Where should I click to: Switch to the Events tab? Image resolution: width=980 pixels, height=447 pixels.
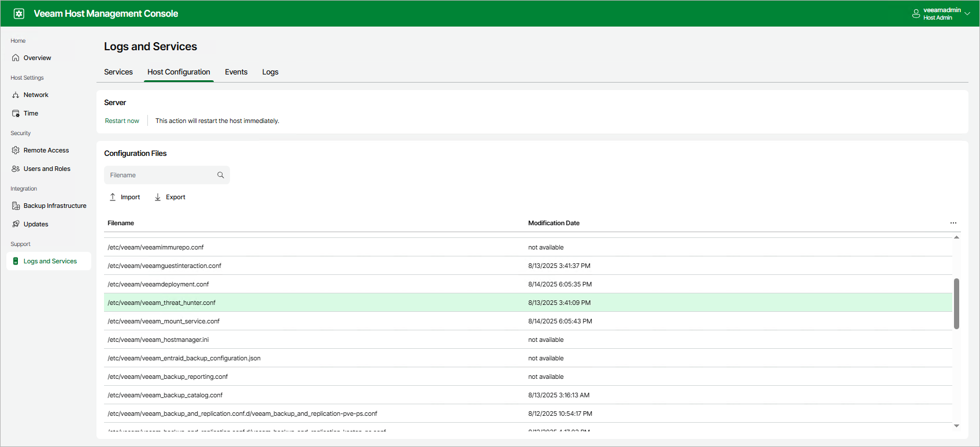[x=236, y=72]
